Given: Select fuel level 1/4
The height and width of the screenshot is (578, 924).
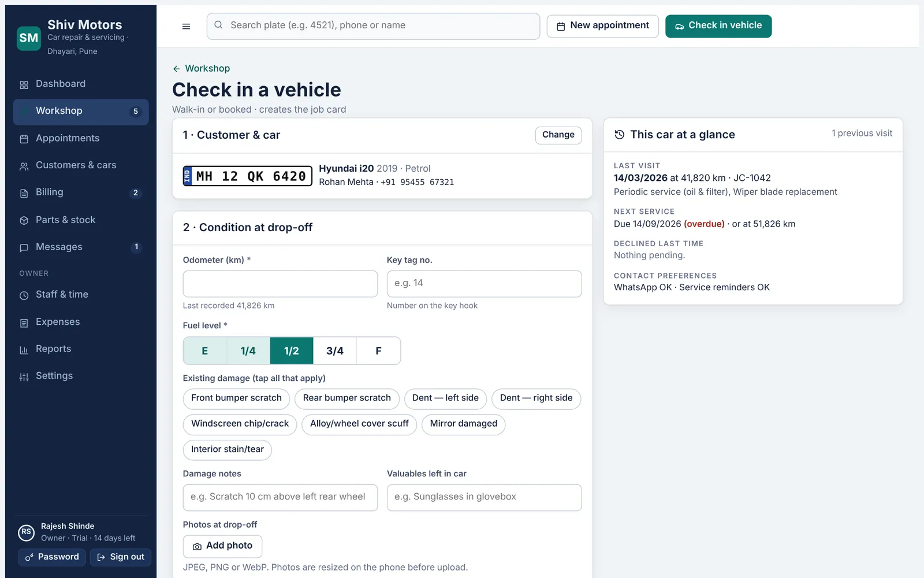Looking at the screenshot, I should click(x=248, y=351).
